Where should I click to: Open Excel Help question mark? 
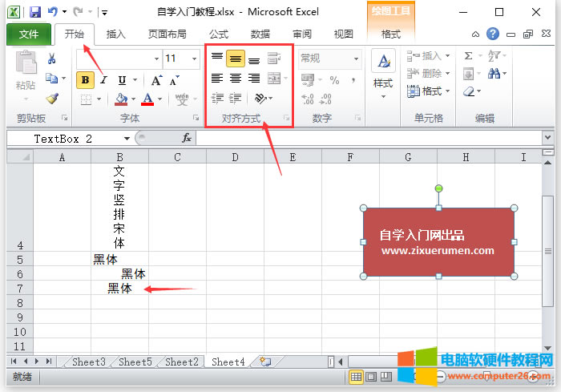(x=493, y=34)
